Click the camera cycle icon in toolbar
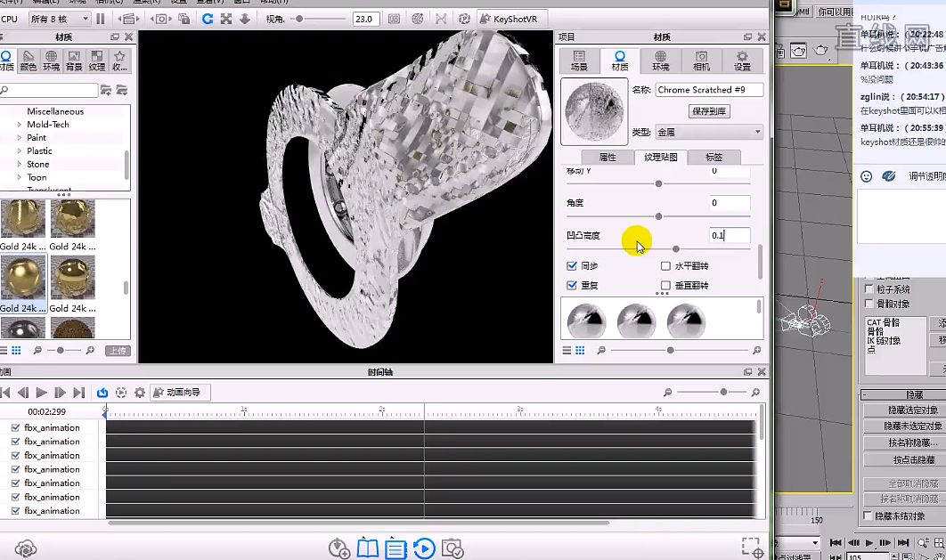This screenshot has width=946, height=560. click(160, 19)
